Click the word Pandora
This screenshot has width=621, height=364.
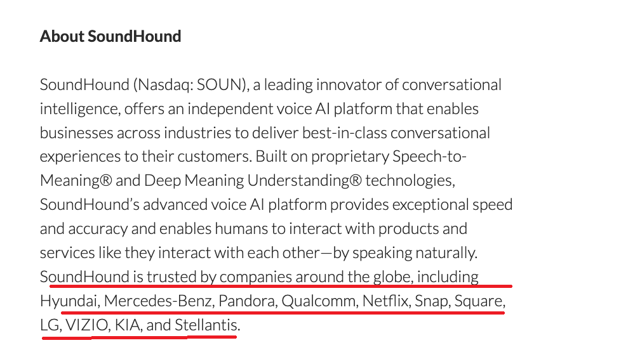(x=246, y=301)
